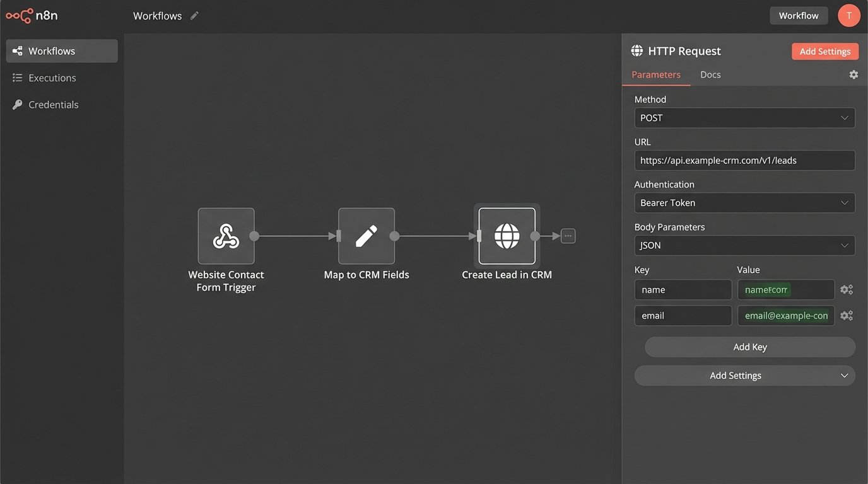Click inside the URL input field

pyautogui.click(x=744, y=160)
